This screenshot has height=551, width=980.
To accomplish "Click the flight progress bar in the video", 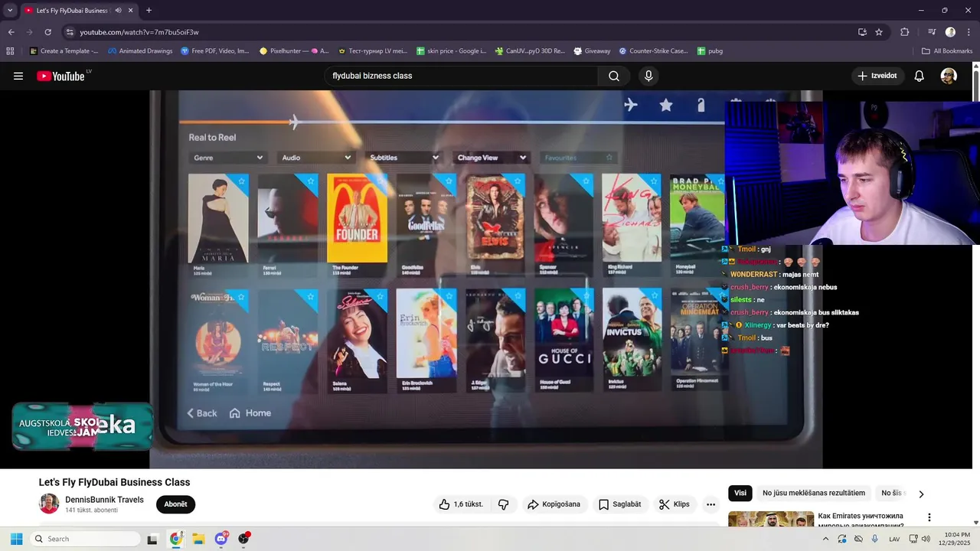I will (x=452, y=122).
